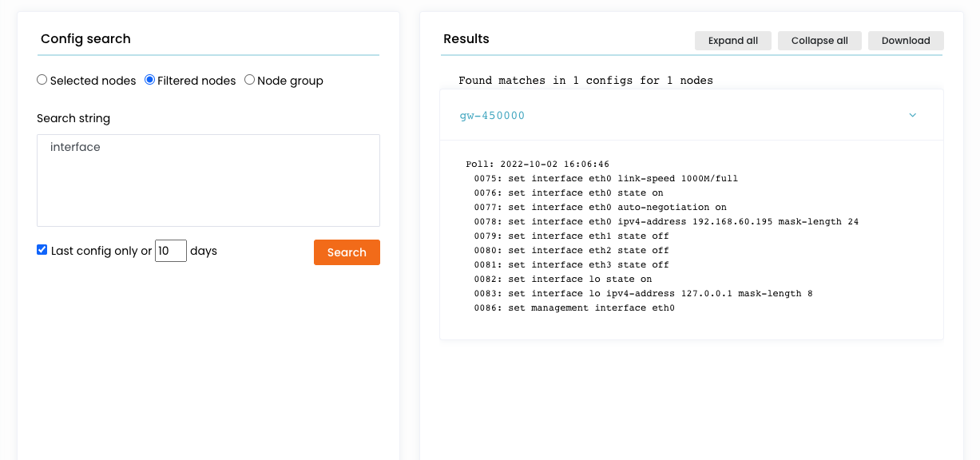980x460 pixels.
Task: Choose the "Filtered nodes" radio button
Action: [x=150, y=80]
